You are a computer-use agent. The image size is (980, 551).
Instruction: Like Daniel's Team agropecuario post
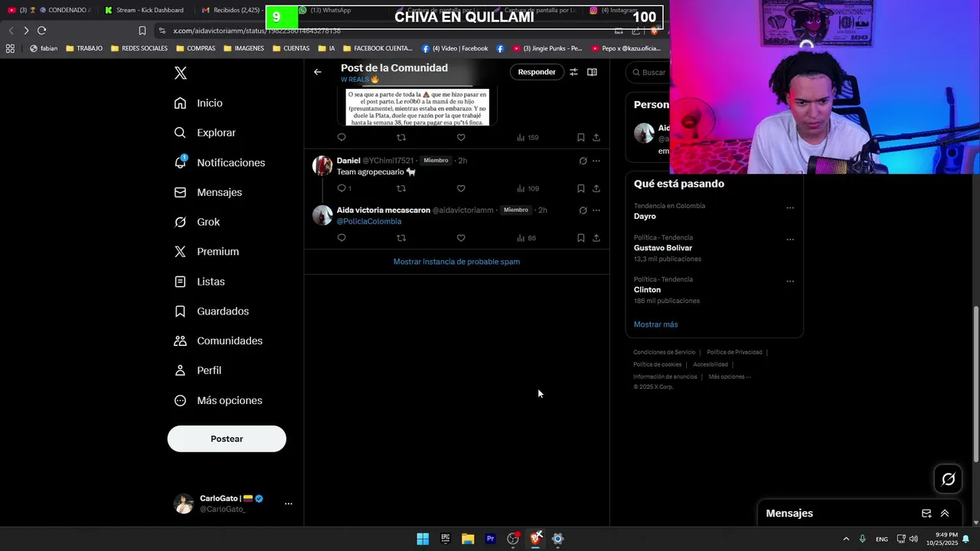(x=461, y=188)
